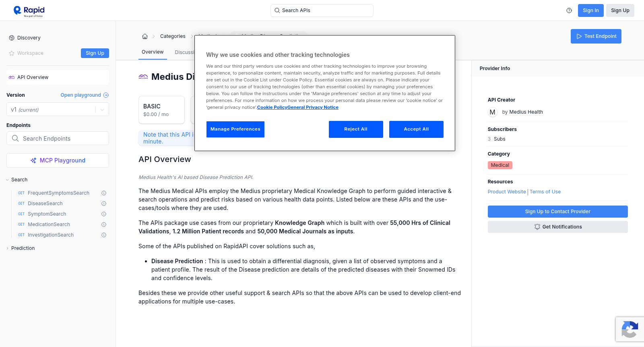
Task: Select the BASIC pricing plan card
Action: (162, 110)
